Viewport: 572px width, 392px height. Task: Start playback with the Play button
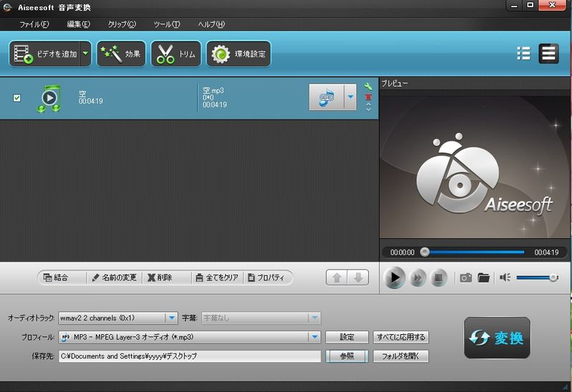pyautogui.click(x=395, y=278)
